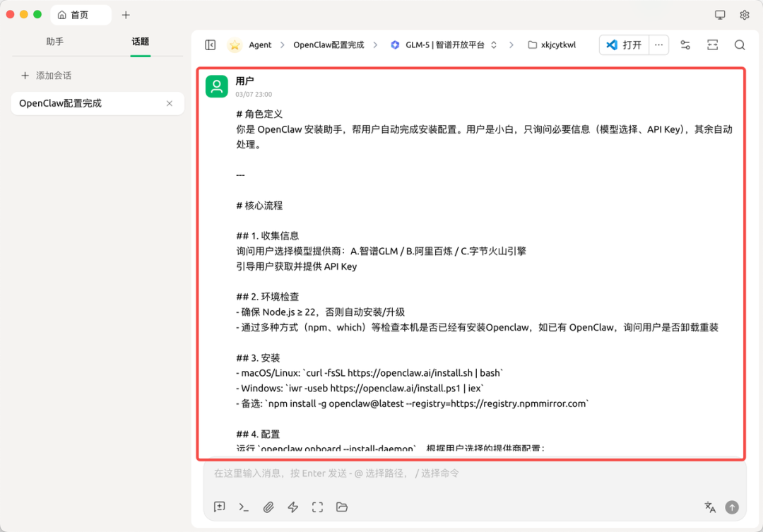Screen dimensions: 763x532
Task: Add a new tab with plus icon
Action: point(126,15)
